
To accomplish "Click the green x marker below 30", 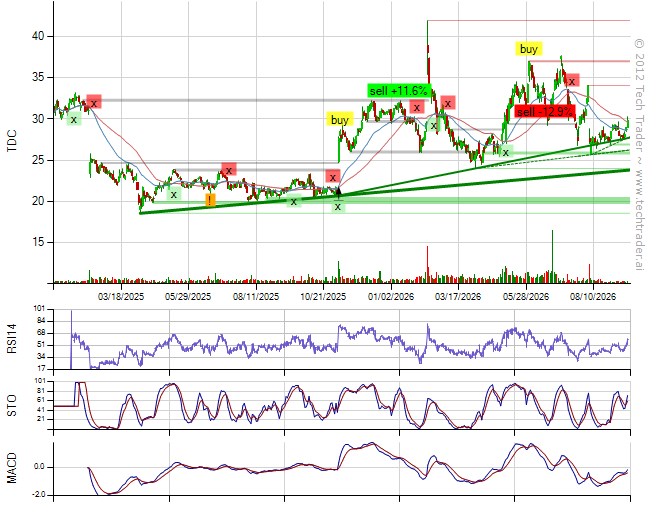I will point(74,120).
